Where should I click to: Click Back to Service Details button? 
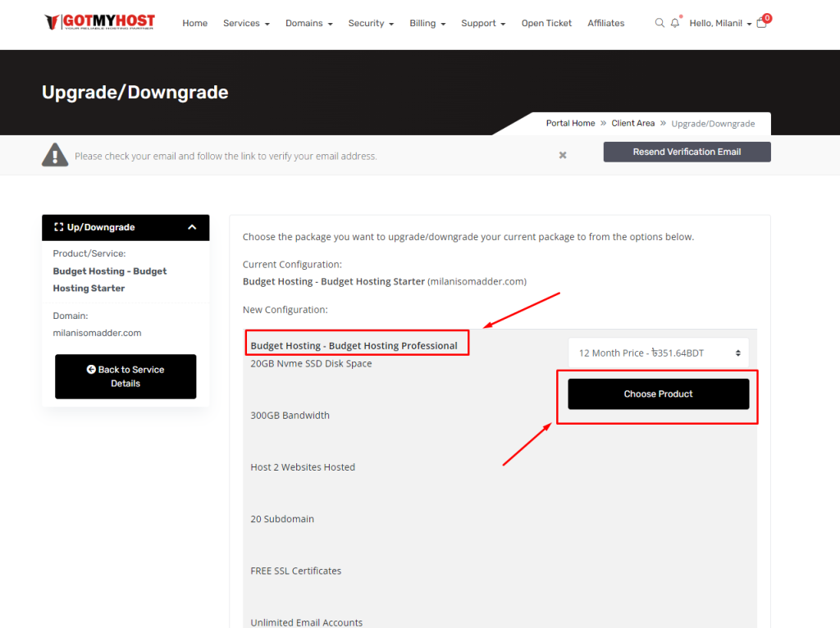[126, 376]
